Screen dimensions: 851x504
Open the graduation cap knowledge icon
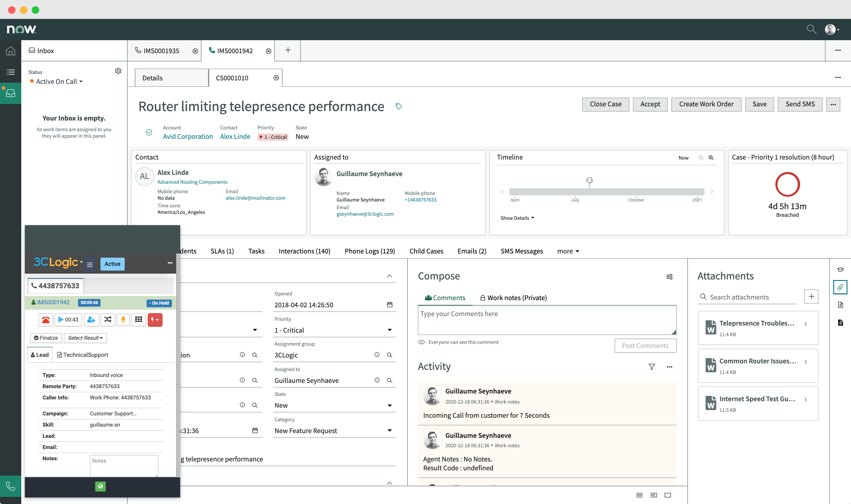pos(840,269)
